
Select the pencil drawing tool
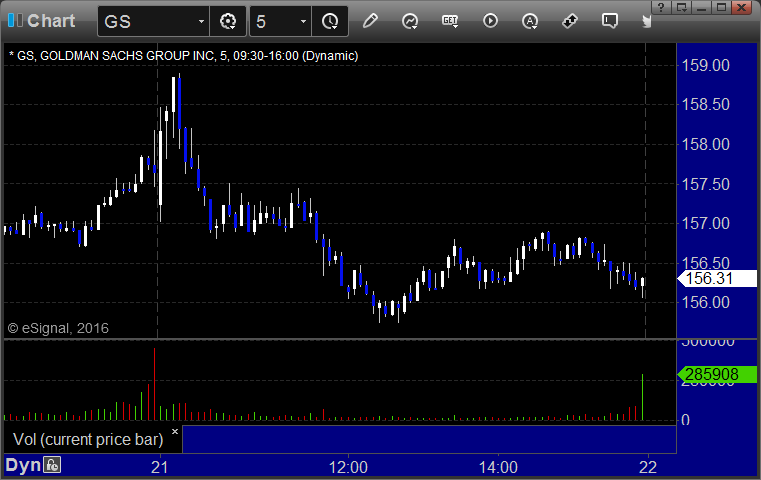pyautogui.click(x=370, y=21)
